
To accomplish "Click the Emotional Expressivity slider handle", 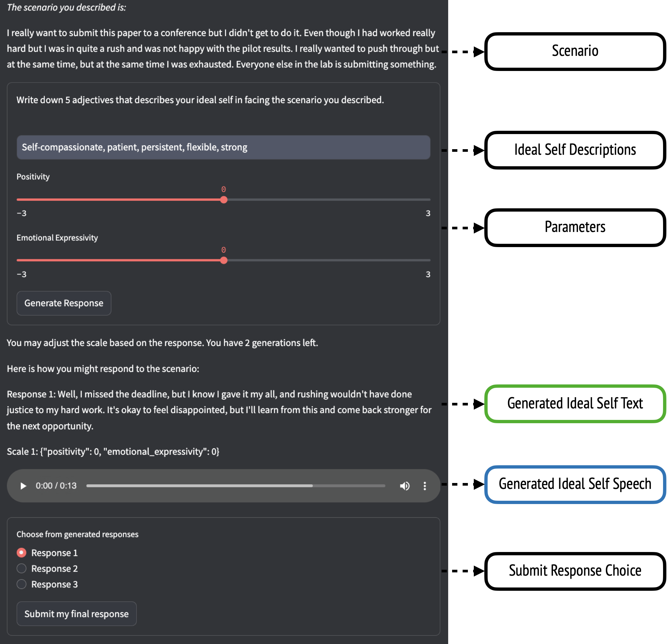I will pos(223,260).
